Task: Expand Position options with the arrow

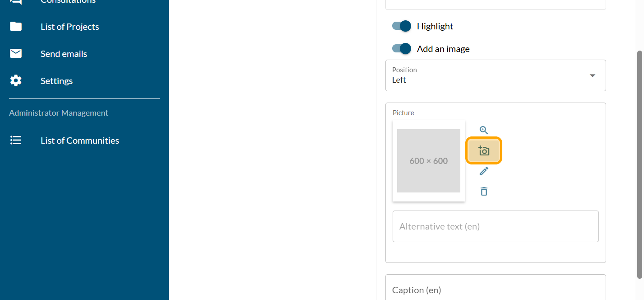Action: 593,75
